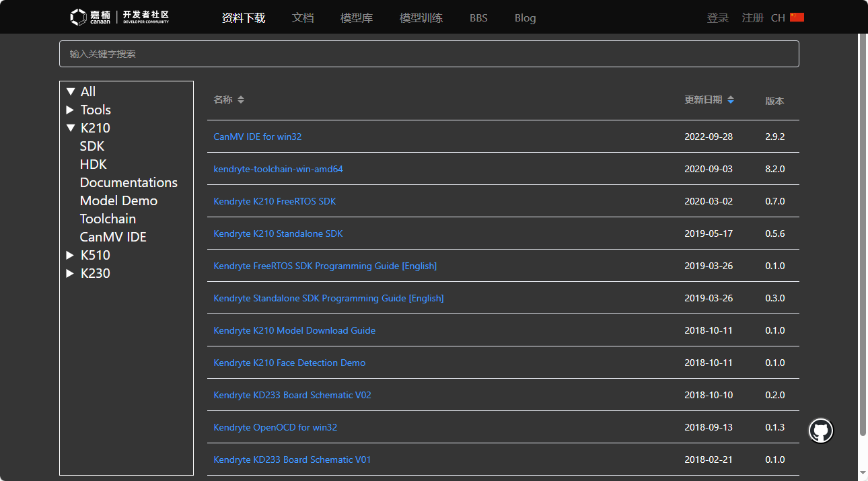Expand the Tools category
The width and height of the screenshot is (868, 481).
click(70, 110)
